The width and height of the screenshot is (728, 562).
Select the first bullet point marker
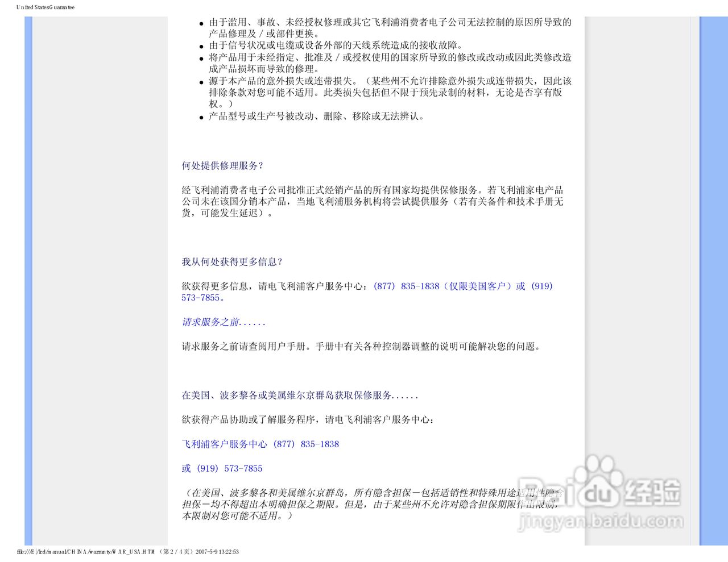tap(200, 23)
